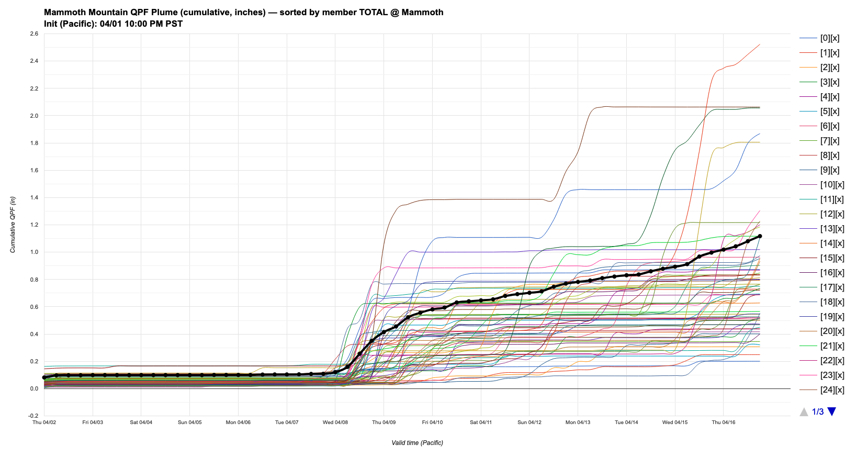Select legend entry [11][x]

click(822, 199)
